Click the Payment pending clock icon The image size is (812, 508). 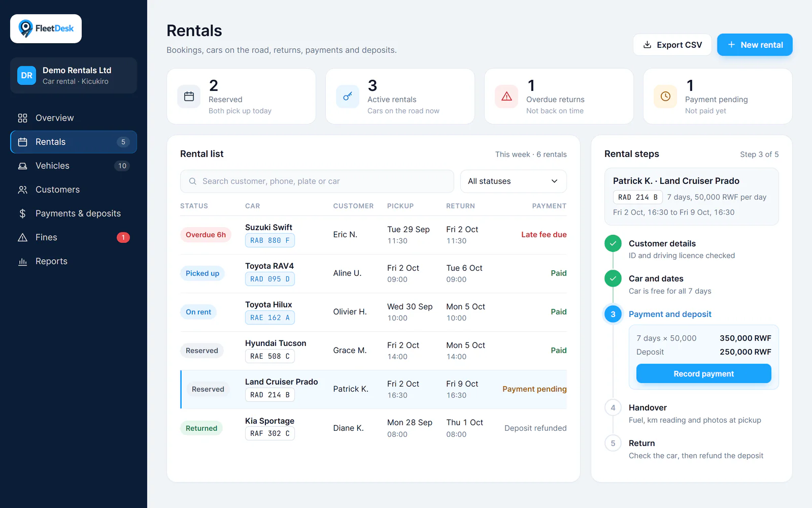coord(665,97)
